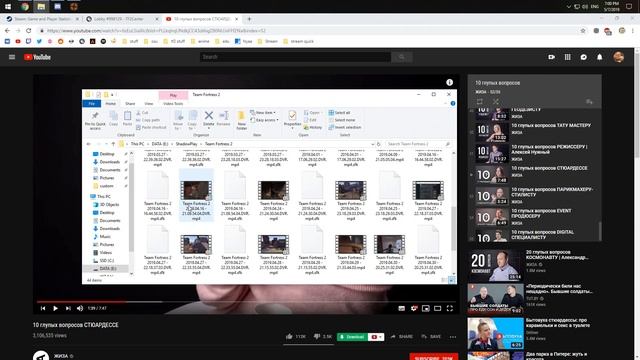This screenshot has width=640, height=360.
Task: Click the video info card icon
Action: point(449,82)
